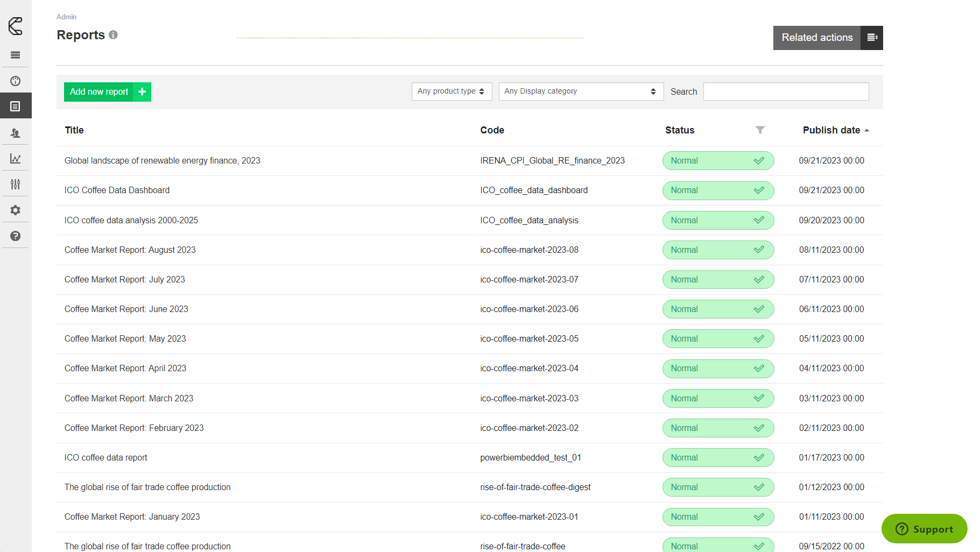Open the sliders configuration icon in the sidebar

(16, 185)
